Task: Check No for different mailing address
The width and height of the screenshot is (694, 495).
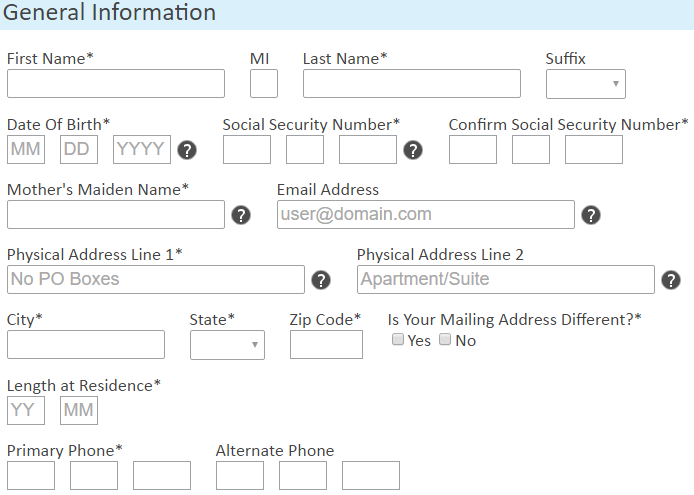Action: pyautogui.click(x=445, y=340)
